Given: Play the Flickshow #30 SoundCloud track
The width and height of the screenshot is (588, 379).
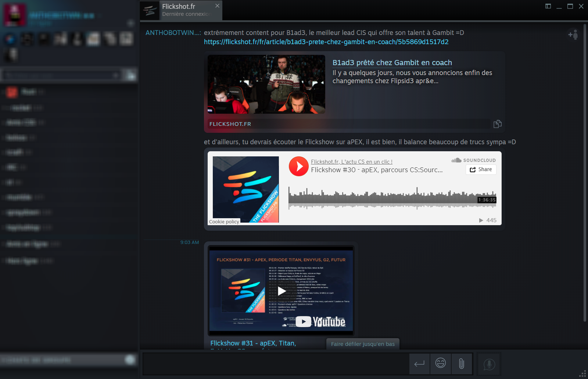Looking at the screenshot, I should pos(298,166).
